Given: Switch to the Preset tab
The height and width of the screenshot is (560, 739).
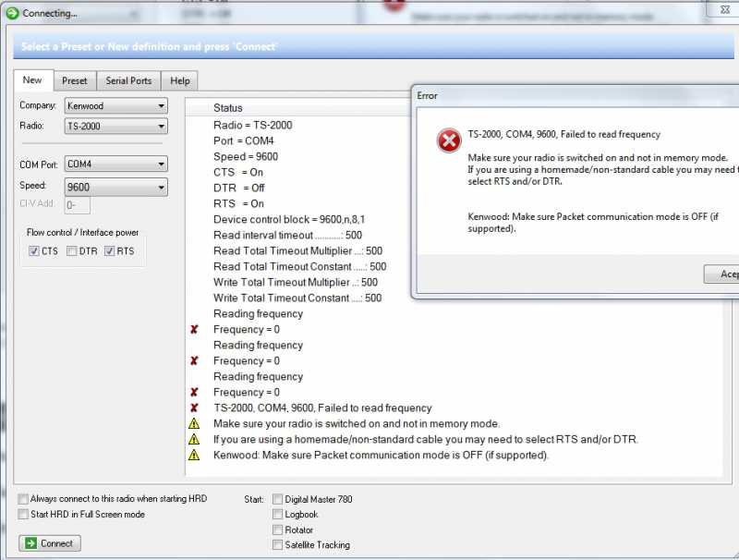Looking at the screenshot, I should 75,80.
